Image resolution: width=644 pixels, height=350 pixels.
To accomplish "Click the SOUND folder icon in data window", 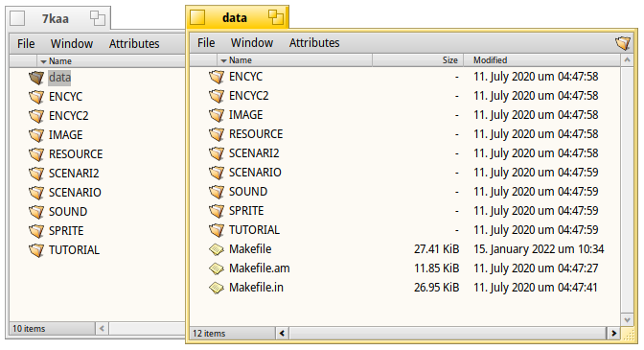I will click(217, 192).
